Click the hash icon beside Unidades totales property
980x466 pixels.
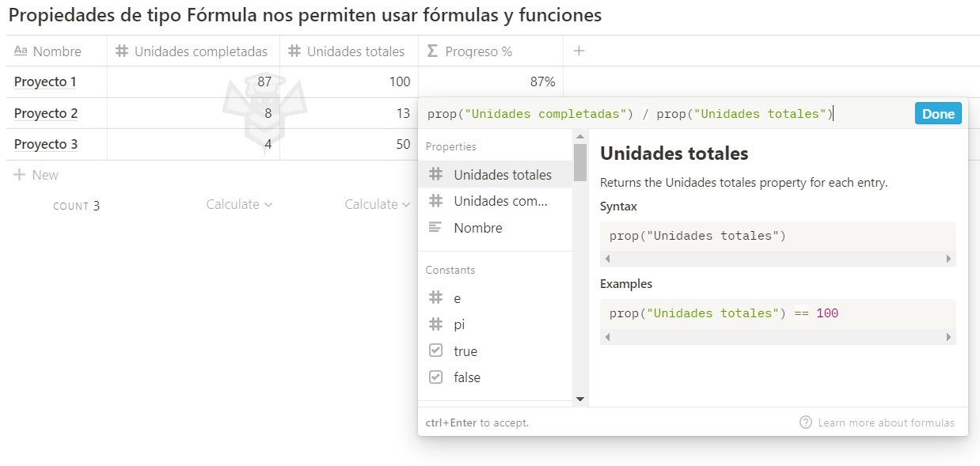pos(435,175)
